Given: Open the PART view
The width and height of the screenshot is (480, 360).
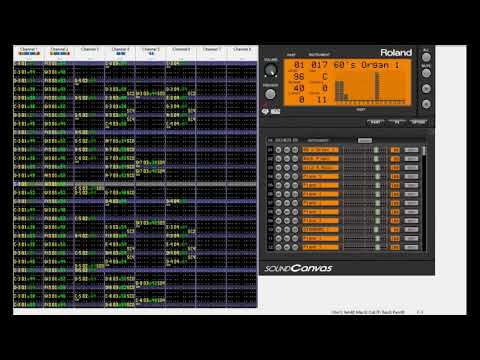Looking at the screenshot, I should 376,122.
